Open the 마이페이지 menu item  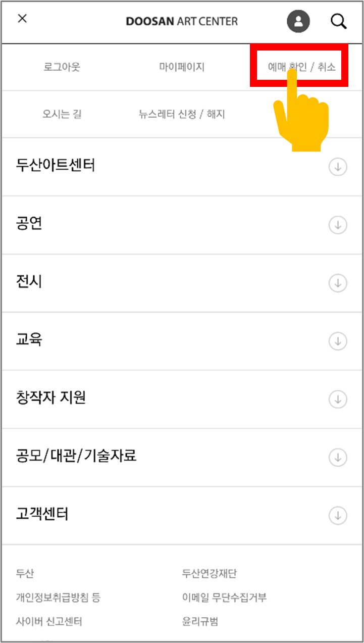(x=182, y=67)
